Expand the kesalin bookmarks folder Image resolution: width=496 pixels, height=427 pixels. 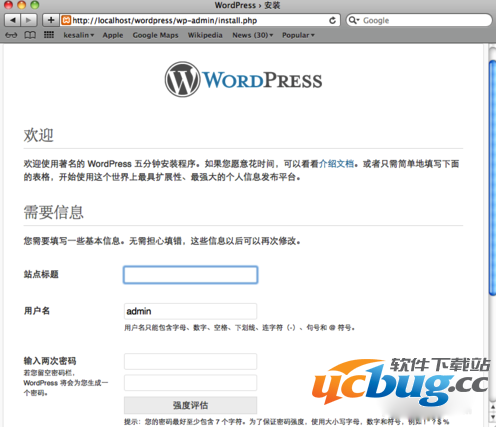pyautogui.click(x=79, y=35)
